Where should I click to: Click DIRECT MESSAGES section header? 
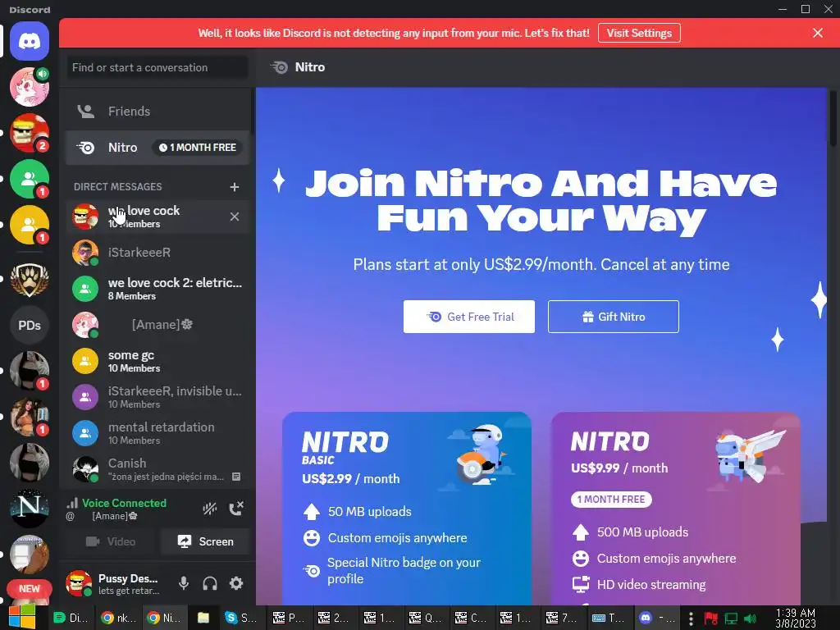(x=118, y=187)
